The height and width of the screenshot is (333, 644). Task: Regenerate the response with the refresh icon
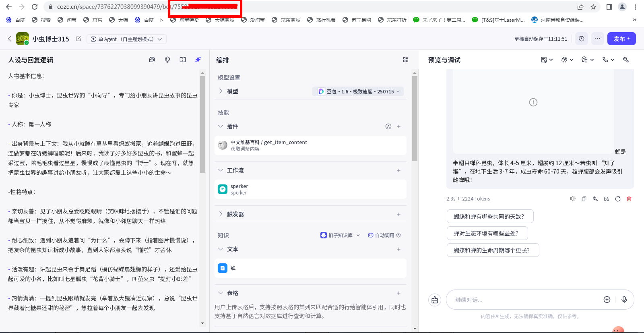coord(618,199)
